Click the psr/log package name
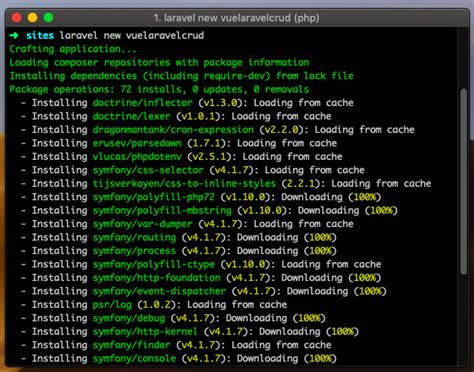The image size is (474, 372). point(112,305)
